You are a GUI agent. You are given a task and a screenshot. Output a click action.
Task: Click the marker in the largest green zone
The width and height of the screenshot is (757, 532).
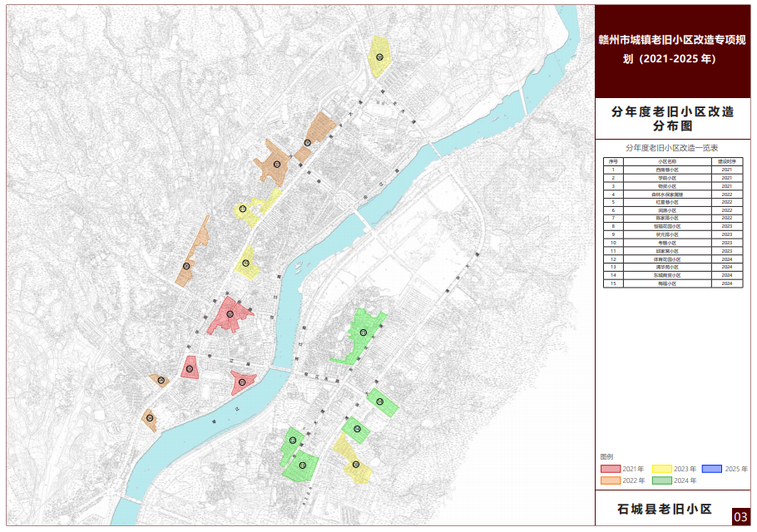pyautogui.click(x=363, y=332)
